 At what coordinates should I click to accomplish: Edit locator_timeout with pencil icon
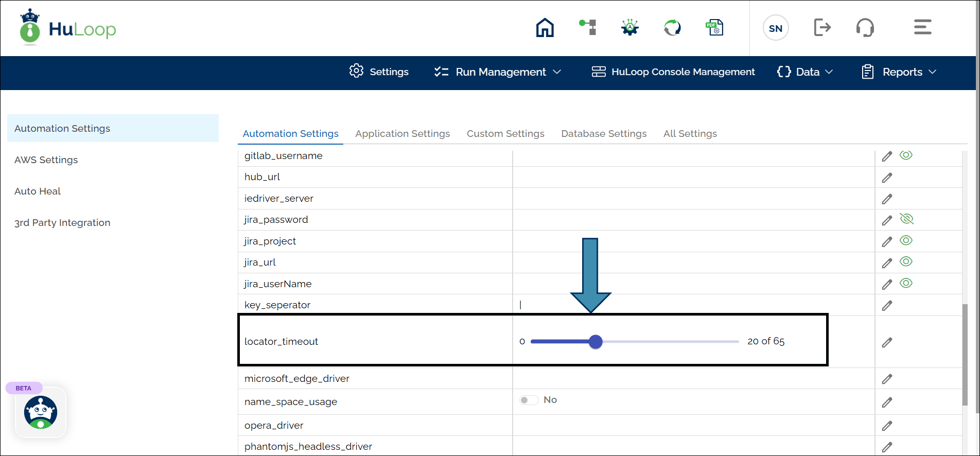tap(887, 342)
